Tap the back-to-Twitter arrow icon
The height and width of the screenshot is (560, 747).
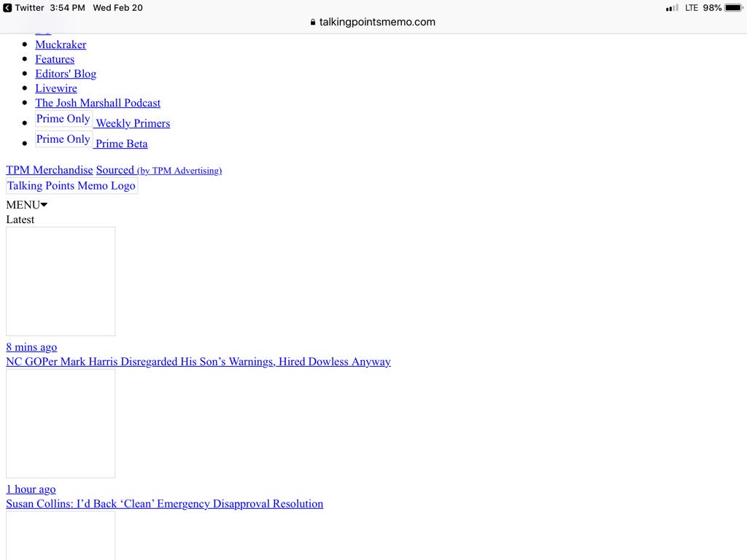7,7
